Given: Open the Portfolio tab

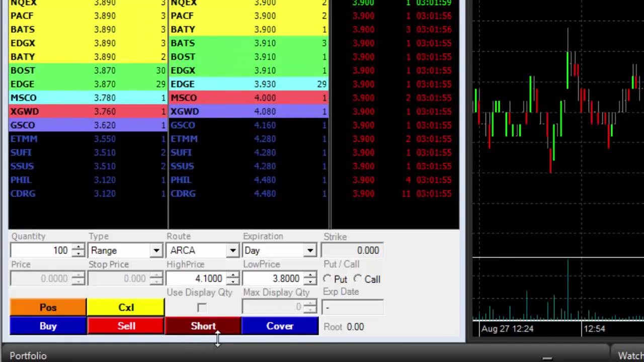Looking at the screenshot, I should coord(28,356).
